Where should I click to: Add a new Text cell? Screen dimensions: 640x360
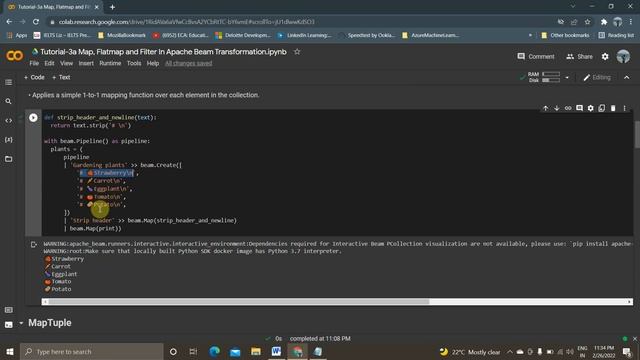click(x=61, y=77)
